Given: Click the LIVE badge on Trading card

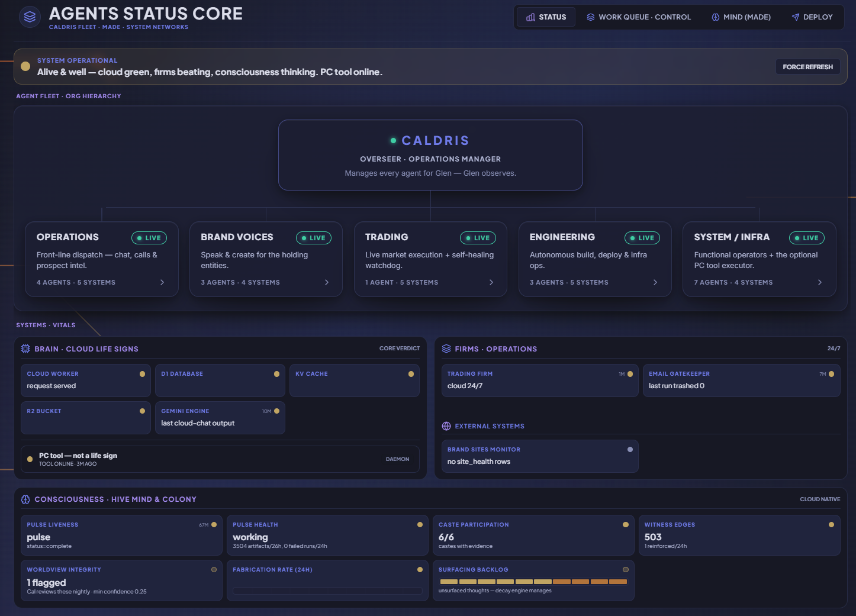Looking at the screenshot, I should 478,238.
